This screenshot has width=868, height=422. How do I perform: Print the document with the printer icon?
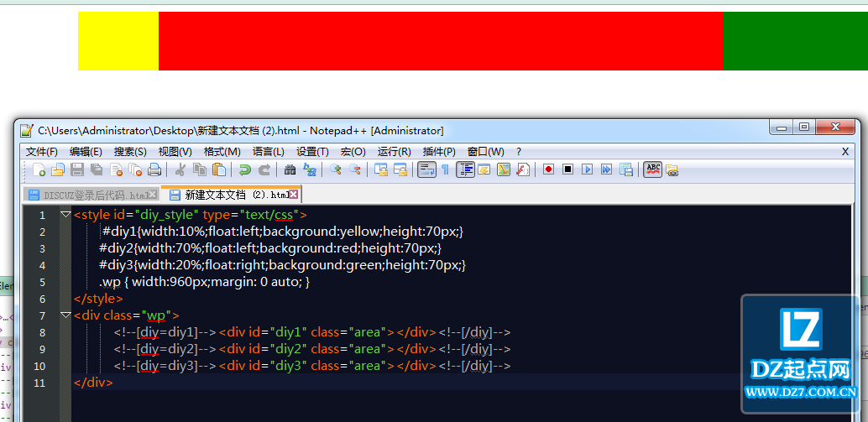tap(154, 169)
